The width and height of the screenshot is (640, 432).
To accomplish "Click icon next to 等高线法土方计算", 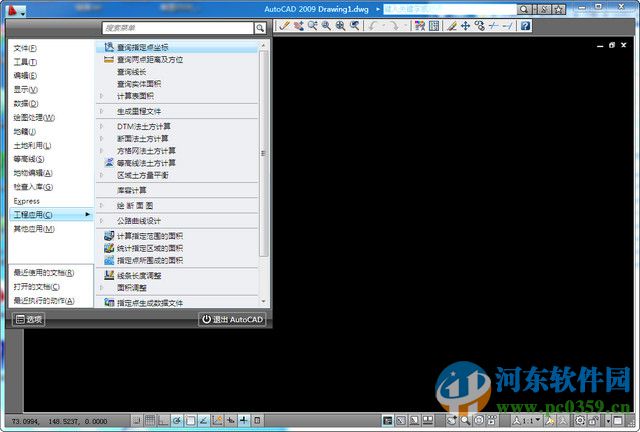I will 109,163.
